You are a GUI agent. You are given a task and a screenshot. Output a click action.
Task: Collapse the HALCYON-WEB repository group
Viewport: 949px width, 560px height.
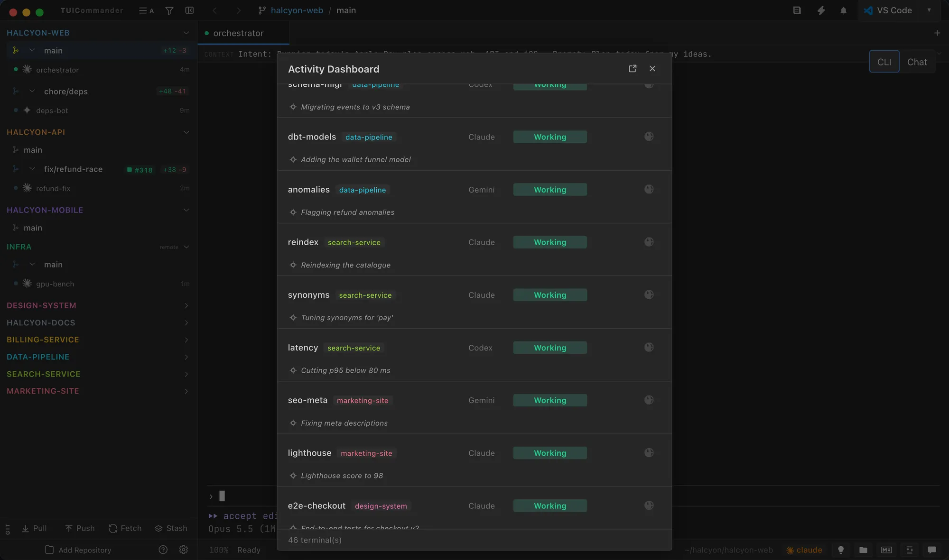[186, 33]
